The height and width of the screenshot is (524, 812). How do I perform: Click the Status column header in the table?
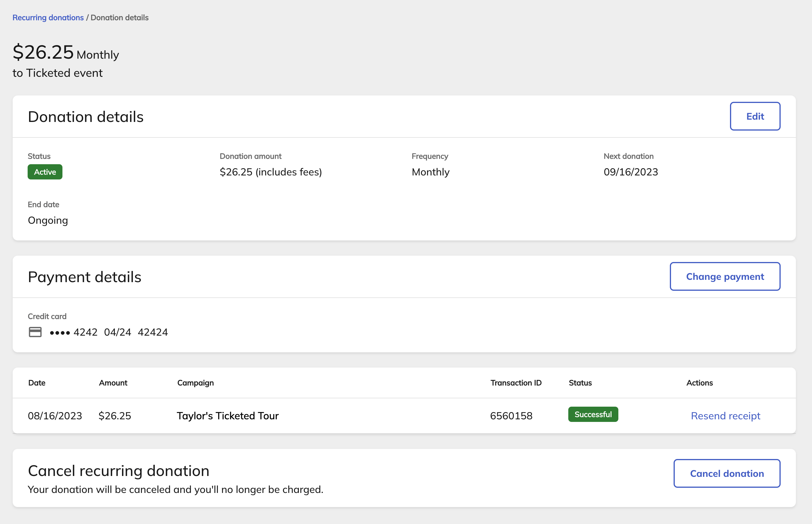(580, 383)
